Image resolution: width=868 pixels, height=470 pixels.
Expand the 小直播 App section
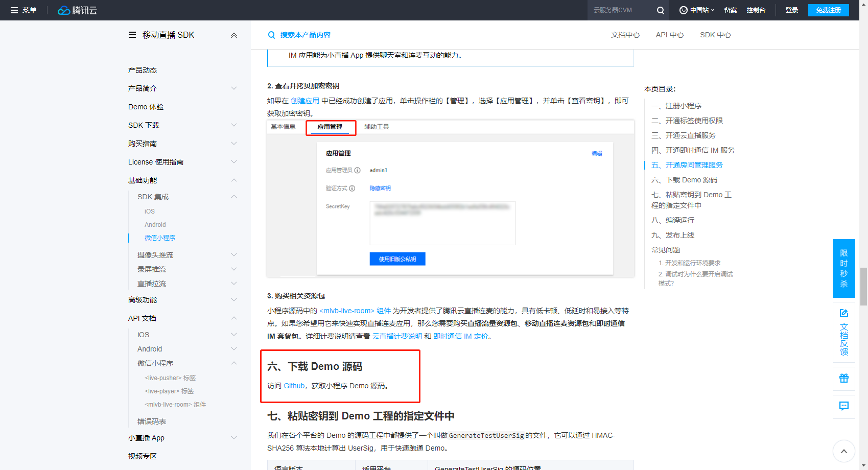tap(234, 438)
